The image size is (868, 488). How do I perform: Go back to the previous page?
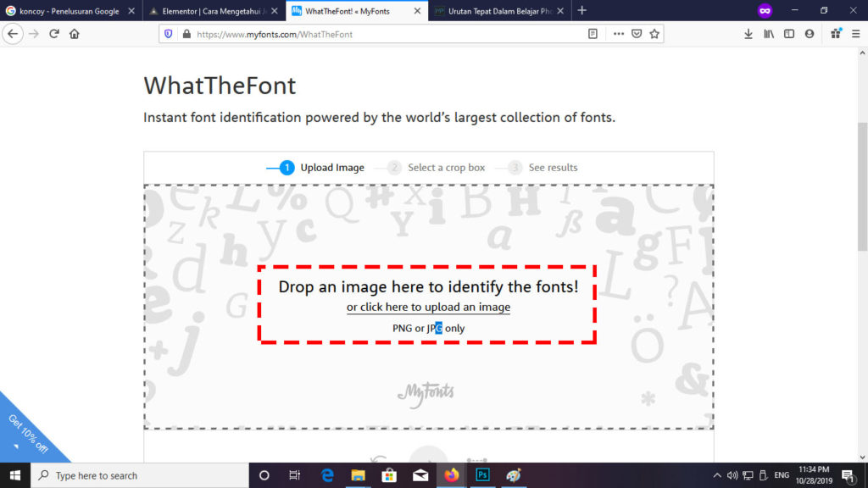coord(13,34)
